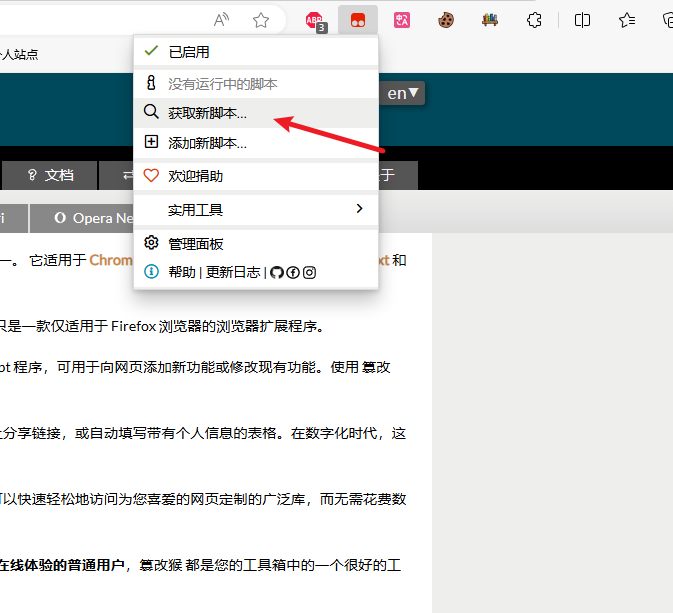Switch to the 文档 tab
Screen dimensions: 673x613
coord(51,175)
